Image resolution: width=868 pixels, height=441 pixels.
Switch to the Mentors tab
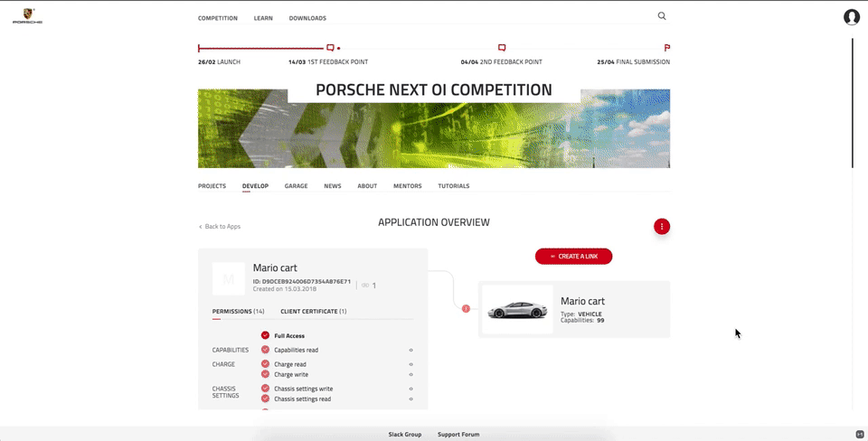click(x=408, y=186)
